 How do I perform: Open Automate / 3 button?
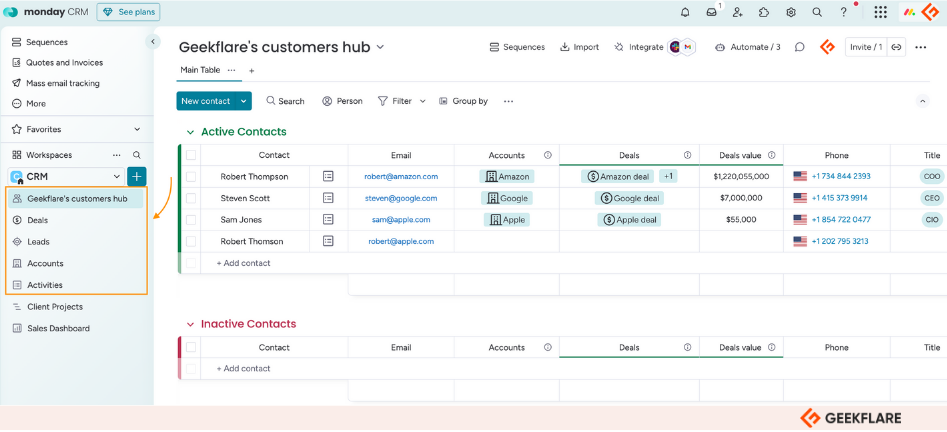pyautogui.click(x=748, y=47)
